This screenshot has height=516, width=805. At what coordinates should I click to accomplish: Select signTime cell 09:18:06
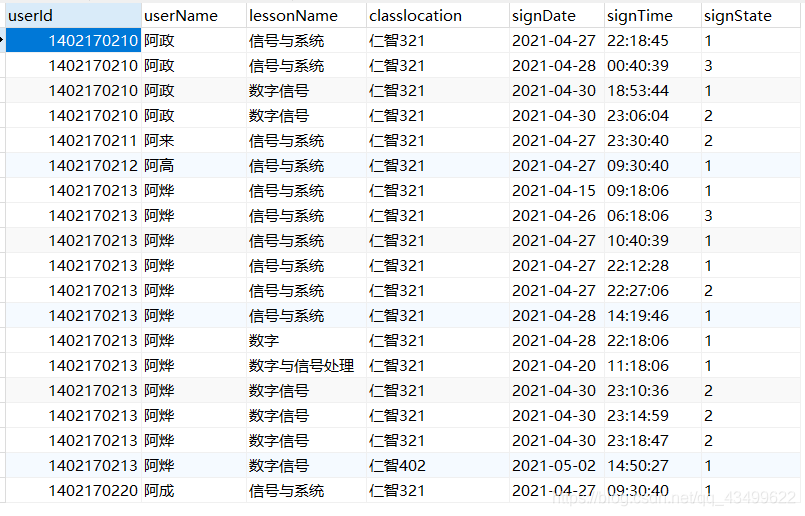click(x=653, y=190)
